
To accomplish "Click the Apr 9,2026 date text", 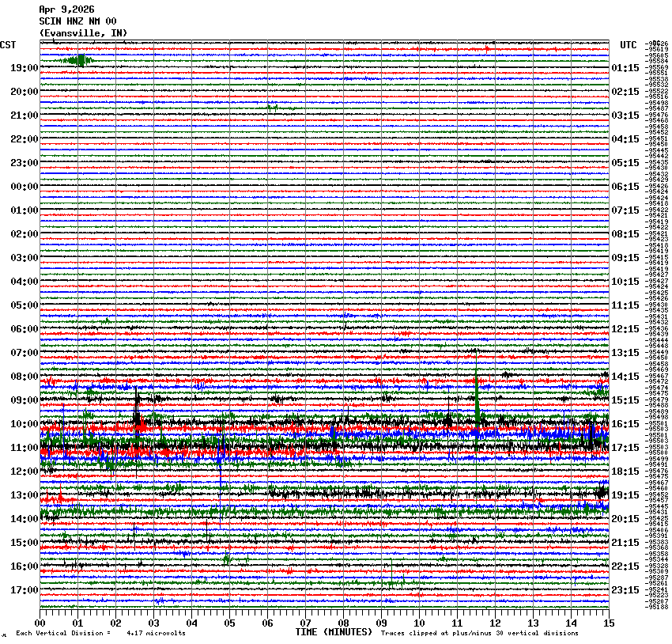I will click(66, 9).
